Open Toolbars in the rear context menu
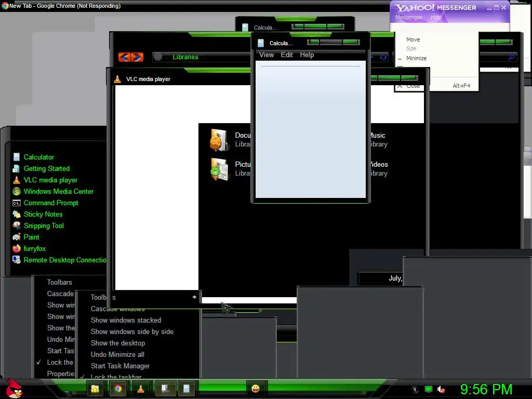Viewport: 532px width, 399px height. pyautogui.click(x=59, y=282)
